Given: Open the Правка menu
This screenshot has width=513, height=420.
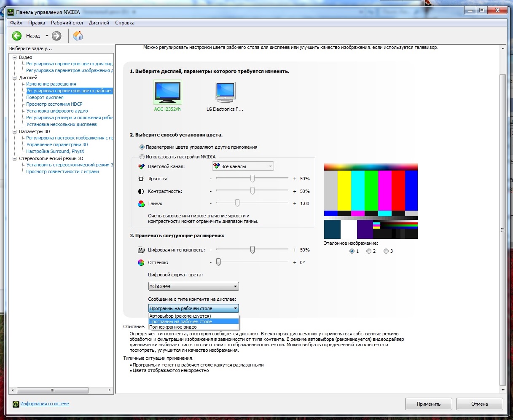Looking at the screenshot, I should 37,23.
